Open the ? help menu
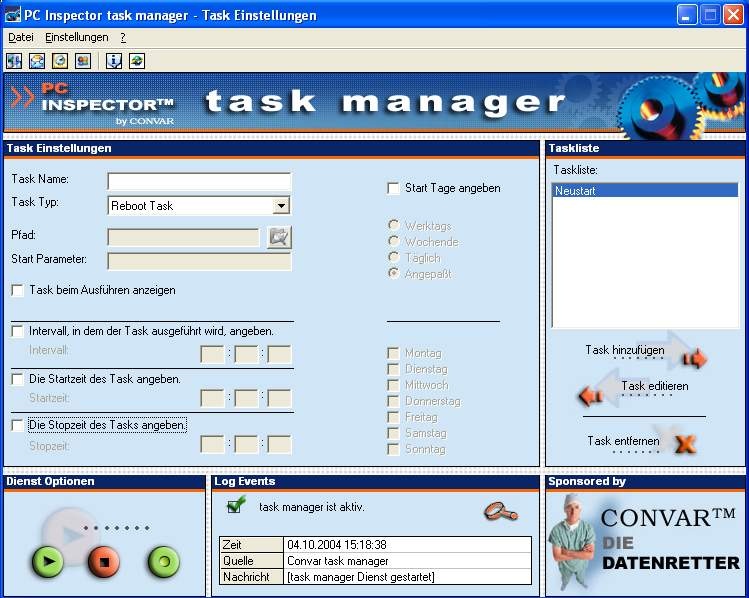 click(x=123, y=37)
